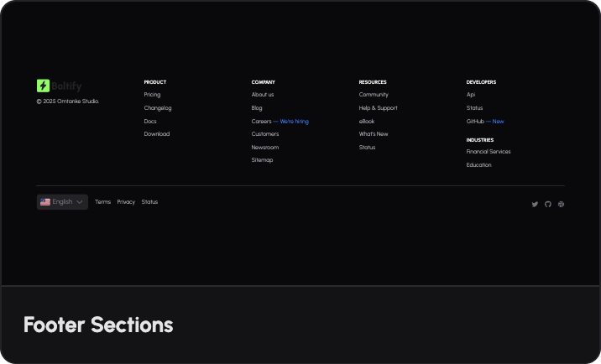Open Docs in the Product column
601x364 pixels.
pos(150,122)
